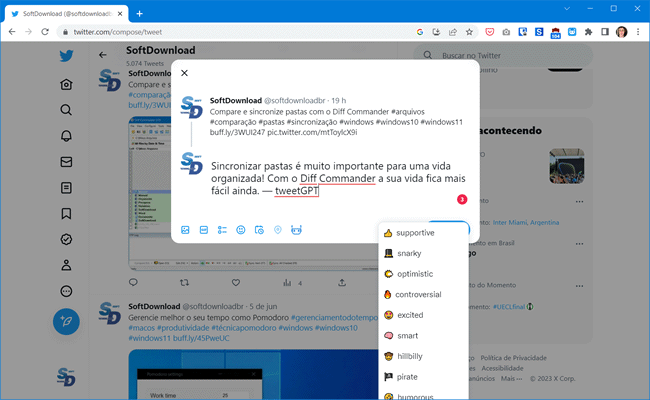Schedule the tweet via calendar icon
Screen dimensions: 650x400
(x=259, y=230)
